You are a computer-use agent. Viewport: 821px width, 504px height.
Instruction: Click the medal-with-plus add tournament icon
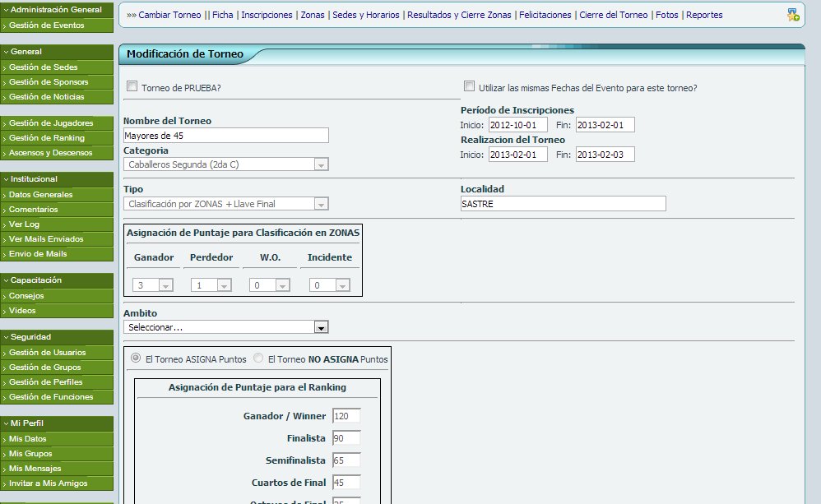point(792,15)
